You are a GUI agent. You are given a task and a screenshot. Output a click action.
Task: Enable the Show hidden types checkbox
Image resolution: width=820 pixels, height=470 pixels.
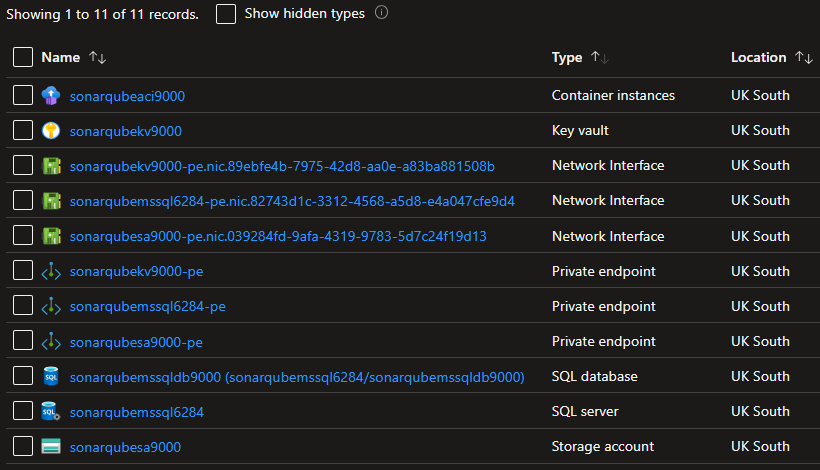(226, 14)
